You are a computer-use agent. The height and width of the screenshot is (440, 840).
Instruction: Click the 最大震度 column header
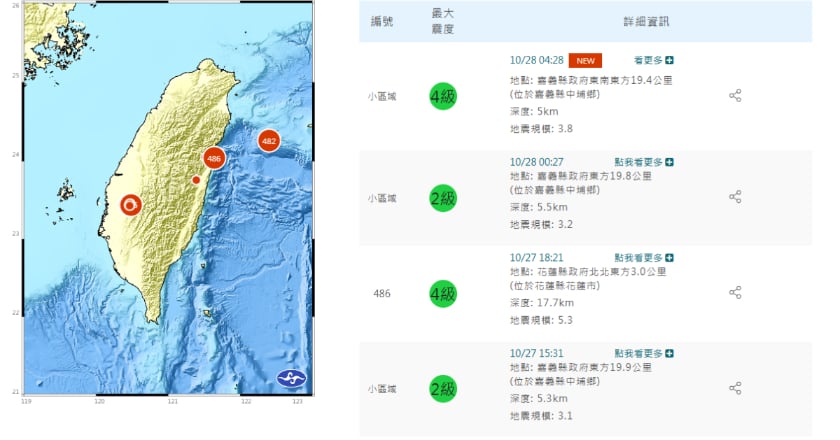pos(443,21)
